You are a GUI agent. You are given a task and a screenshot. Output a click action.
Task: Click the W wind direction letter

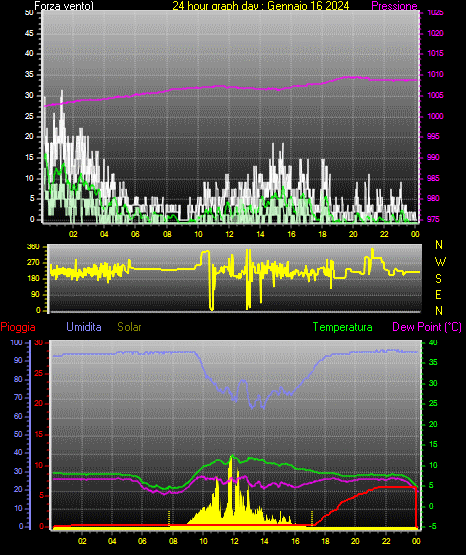[440, 262]
